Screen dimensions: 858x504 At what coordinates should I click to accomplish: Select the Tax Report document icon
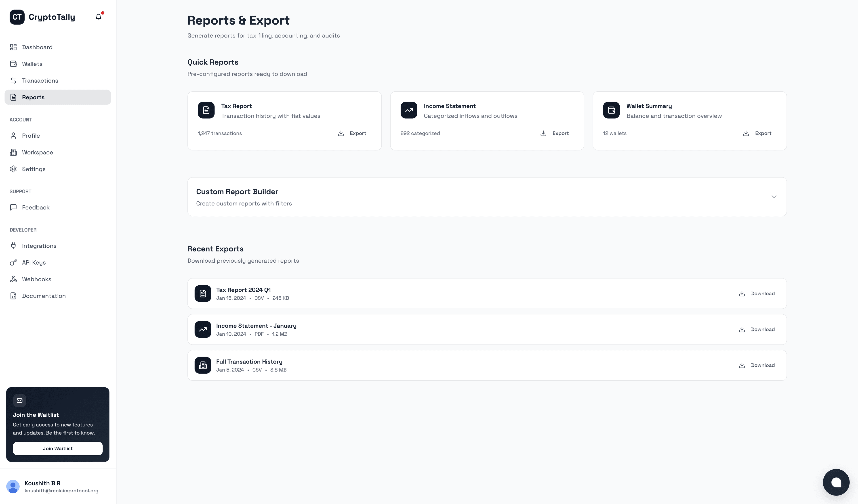point(206,110)
